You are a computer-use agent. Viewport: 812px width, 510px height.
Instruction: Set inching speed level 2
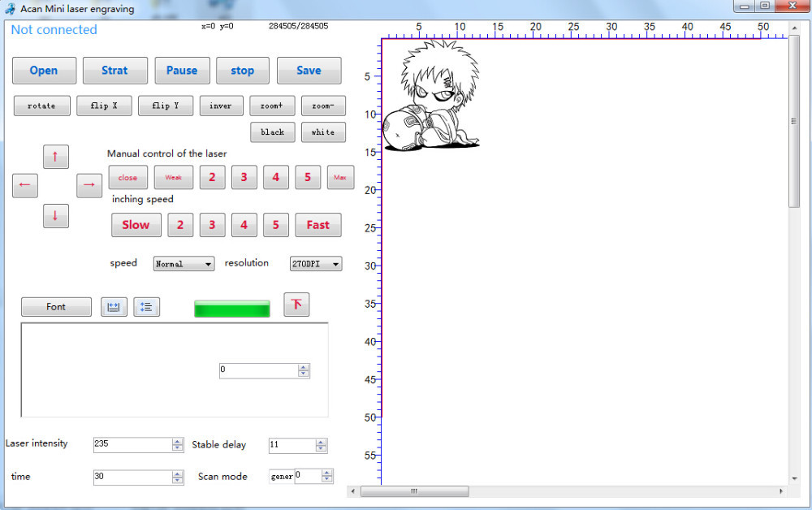tap(180, 225)
